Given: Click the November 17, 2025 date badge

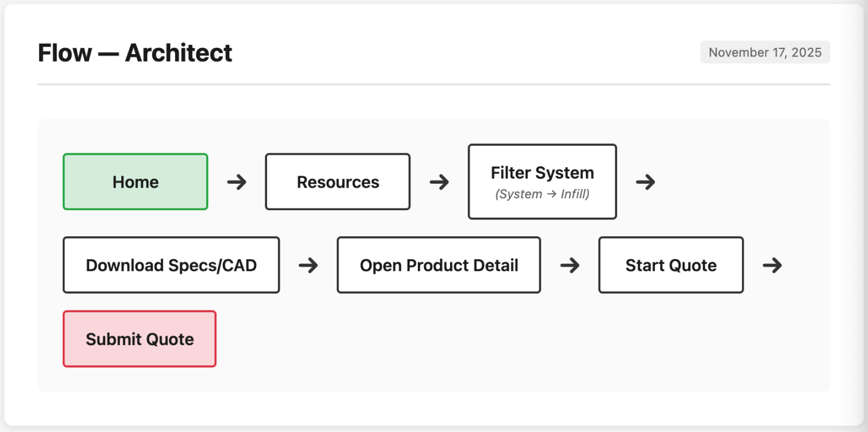Looking at the screenshot, I should tap(765, 52).
